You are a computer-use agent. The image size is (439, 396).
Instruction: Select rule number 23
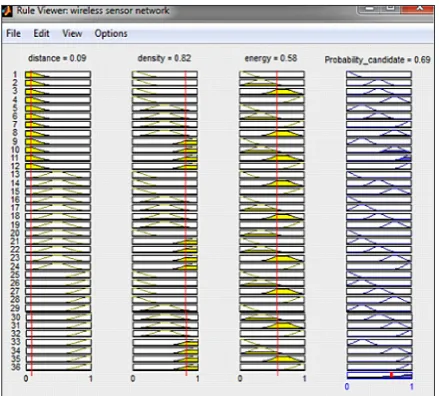click(15, 258)
